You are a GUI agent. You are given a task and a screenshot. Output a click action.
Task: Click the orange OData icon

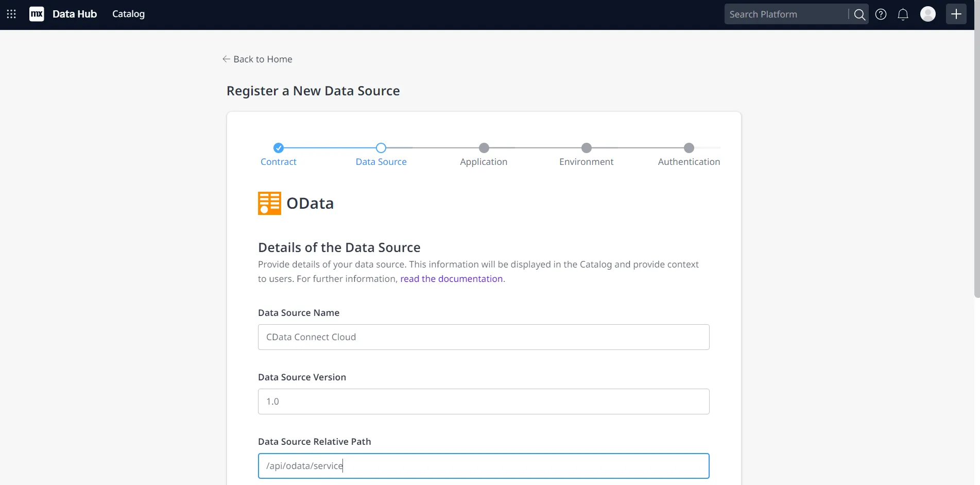tap(269, 203)
